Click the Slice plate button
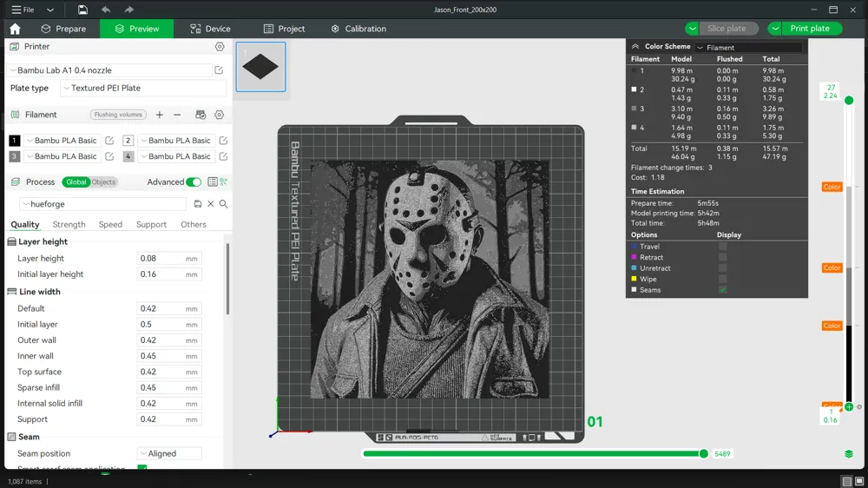Viewport: 868px width, 488px height. [727, 29]
